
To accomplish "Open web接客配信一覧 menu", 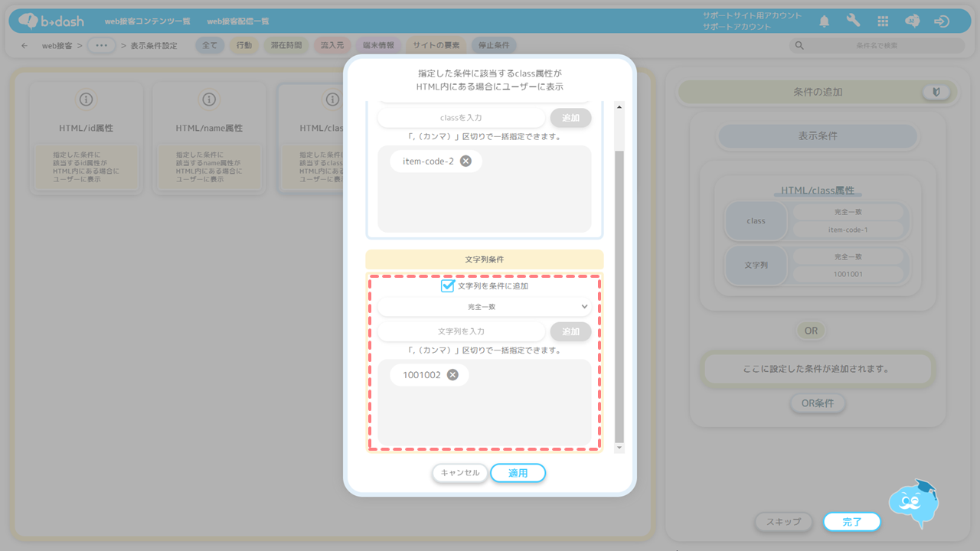I will pyautogui.click(x=238, y=21).
